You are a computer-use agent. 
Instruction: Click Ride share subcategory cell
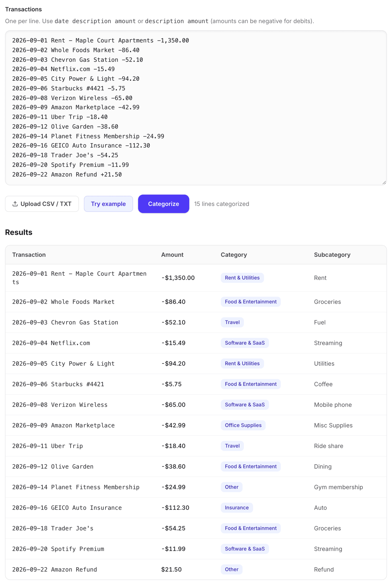tap(329, 446)
